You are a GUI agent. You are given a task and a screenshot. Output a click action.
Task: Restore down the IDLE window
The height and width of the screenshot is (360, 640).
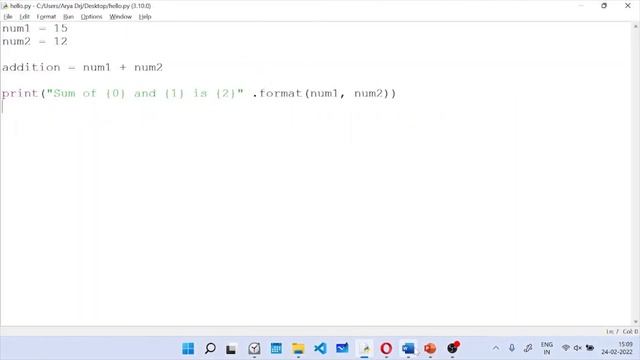(604, 6)
